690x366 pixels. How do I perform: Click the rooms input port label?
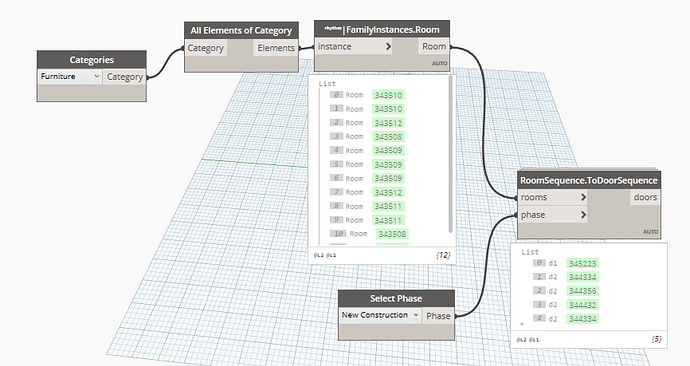(534, 197)
